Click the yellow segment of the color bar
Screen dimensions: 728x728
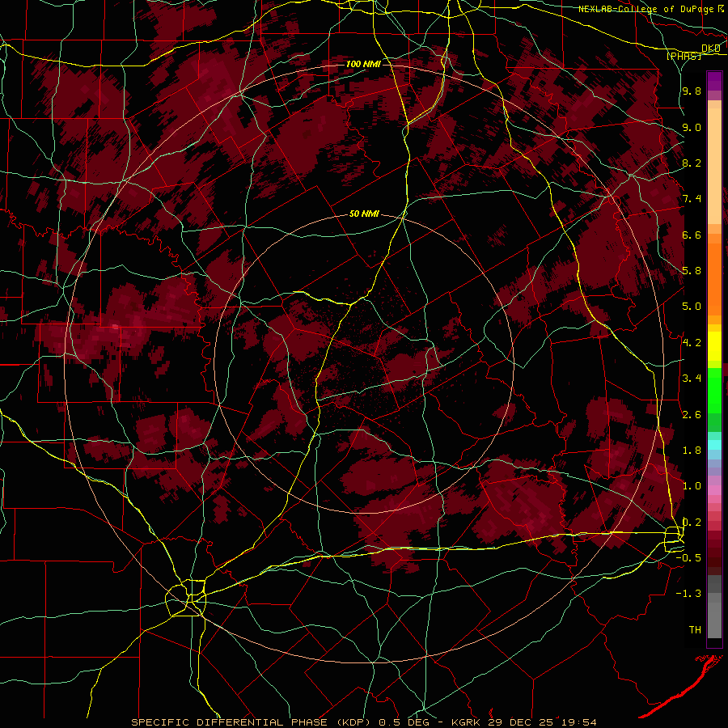point(714,346)
